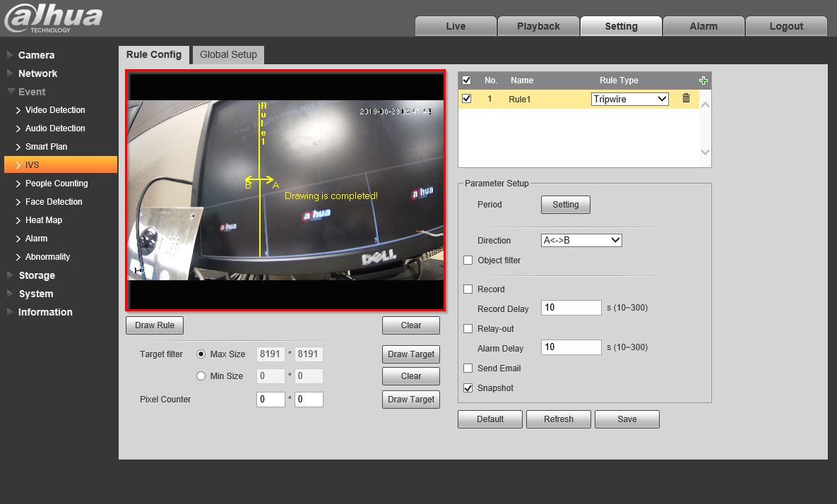Click the Draw Rule button
Image resolution: width=837 pixels, height=504 pixels.
pyautogui.click(x=155, y=325)
